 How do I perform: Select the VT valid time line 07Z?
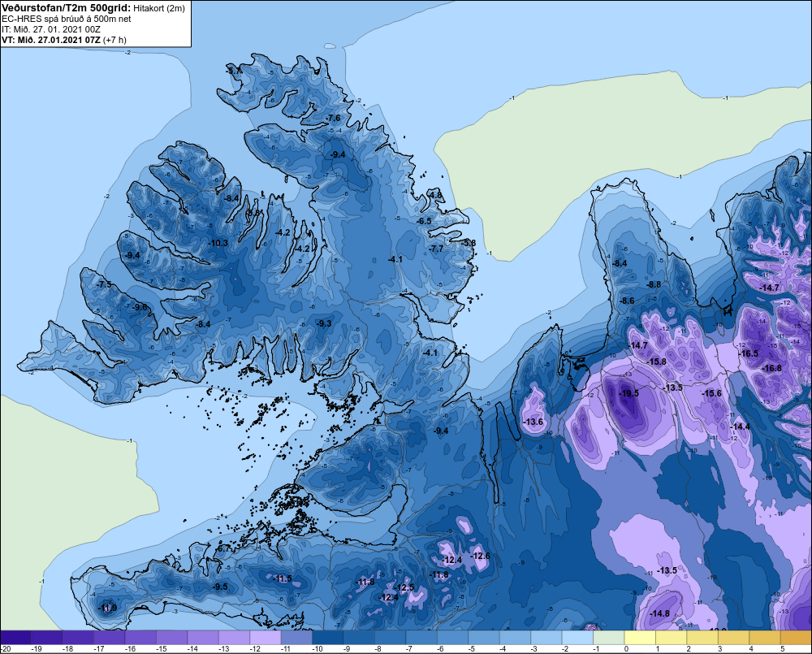pos(63,39)
